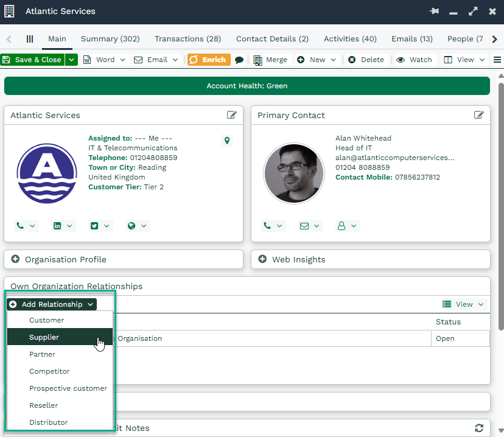Switch to the Transactions (28) tab

tap(187, 39)
